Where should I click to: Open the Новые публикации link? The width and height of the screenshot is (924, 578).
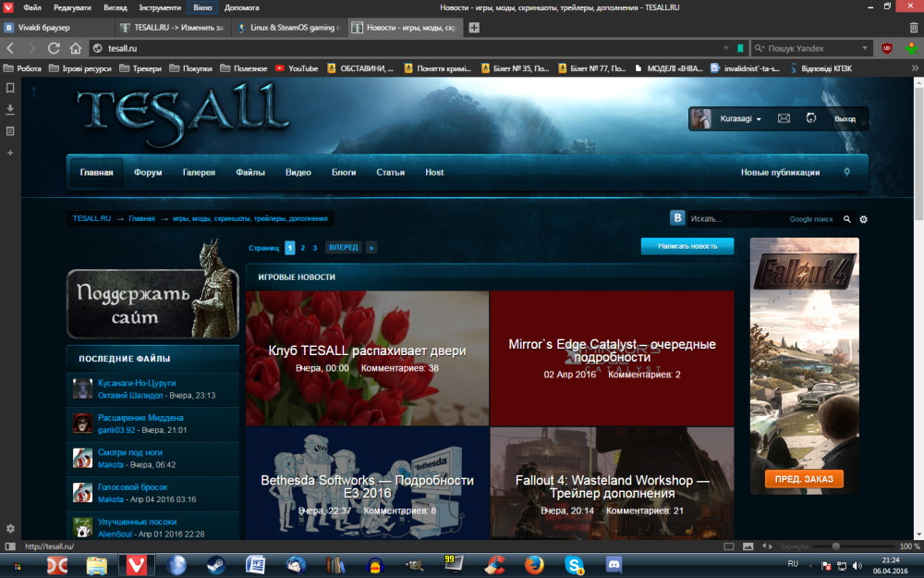coord(780,172)
